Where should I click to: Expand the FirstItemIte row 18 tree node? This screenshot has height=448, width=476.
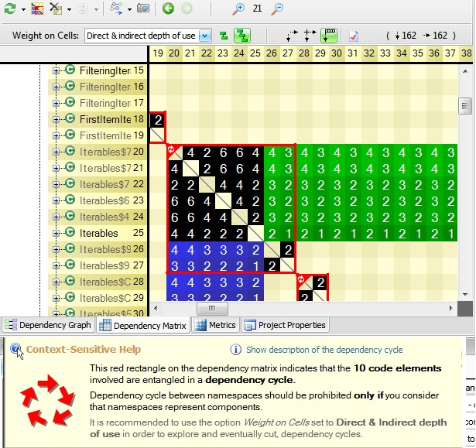coord(57,120)
